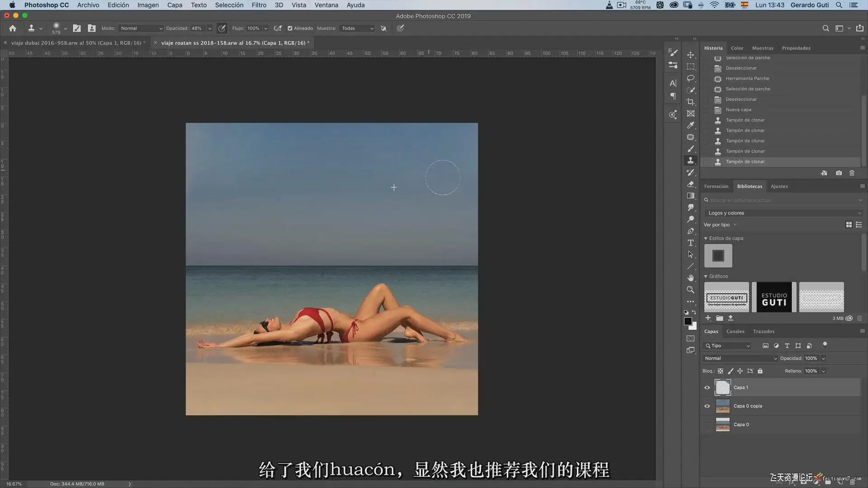Expand the Logos y colores library dropdown
The width and height of the screenshot is (868, 488).
pos(784,213)
